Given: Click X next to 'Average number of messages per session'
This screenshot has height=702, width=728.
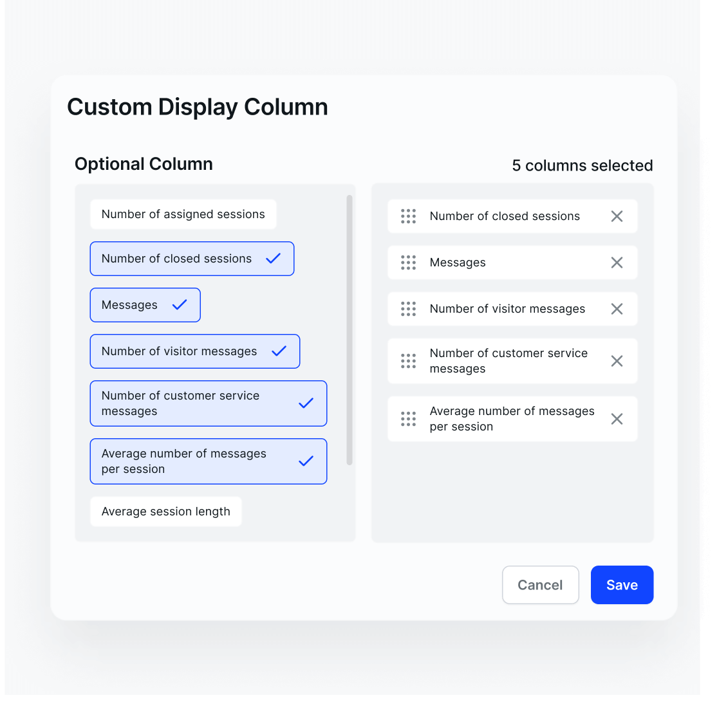Looking at the screenshot, I should click(617, 419).
